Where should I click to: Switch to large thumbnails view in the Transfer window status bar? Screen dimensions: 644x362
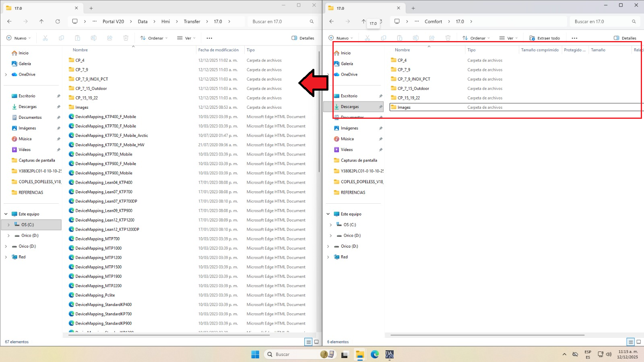click(x=316, y=342)
